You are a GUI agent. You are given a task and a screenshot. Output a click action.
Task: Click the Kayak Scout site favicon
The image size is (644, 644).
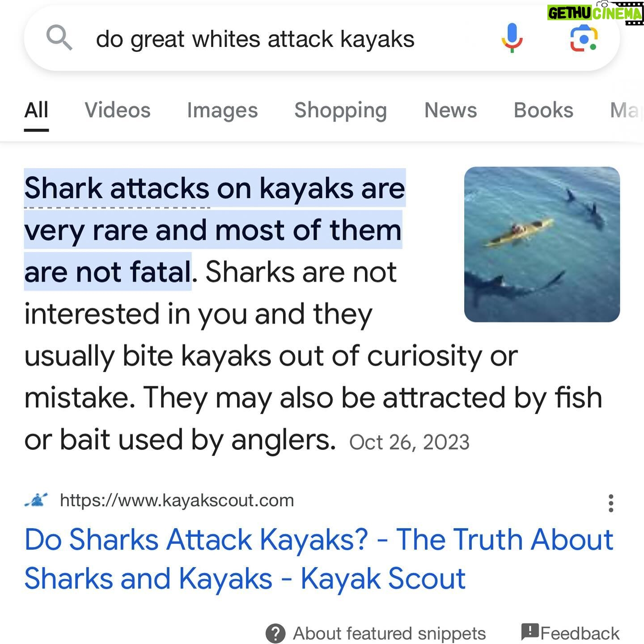(x=36, y=500)
